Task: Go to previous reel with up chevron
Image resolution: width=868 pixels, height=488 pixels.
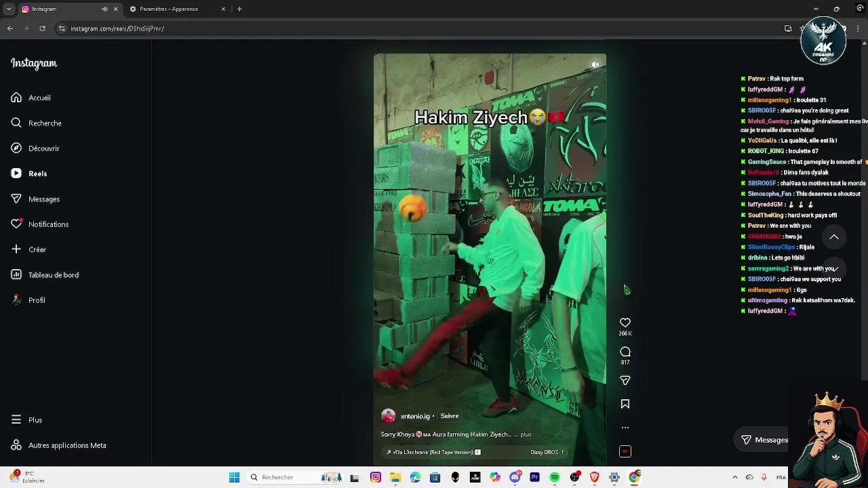Action: pyautogui.click(x=834, y=237)
